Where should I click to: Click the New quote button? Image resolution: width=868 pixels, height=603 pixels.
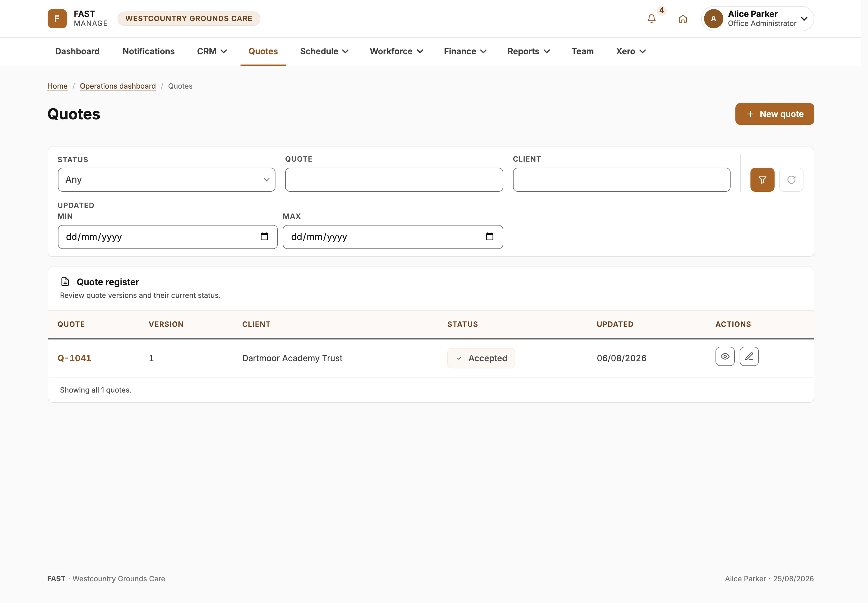[x=774, y=114]
